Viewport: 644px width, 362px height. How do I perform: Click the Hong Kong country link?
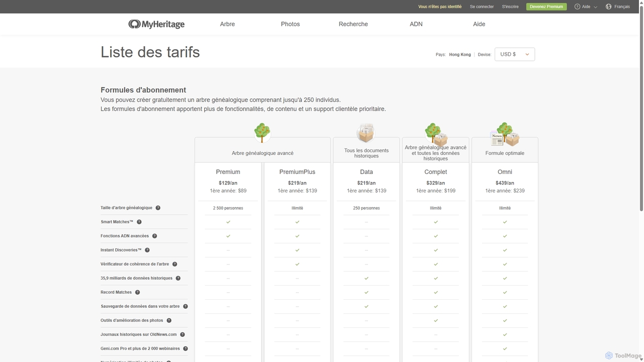460,54
